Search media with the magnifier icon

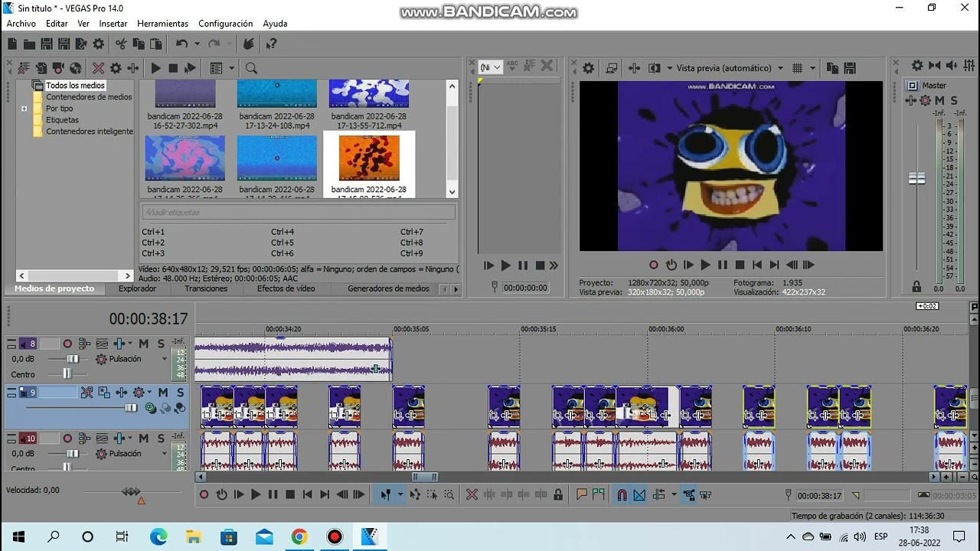[x=251, y=68]
